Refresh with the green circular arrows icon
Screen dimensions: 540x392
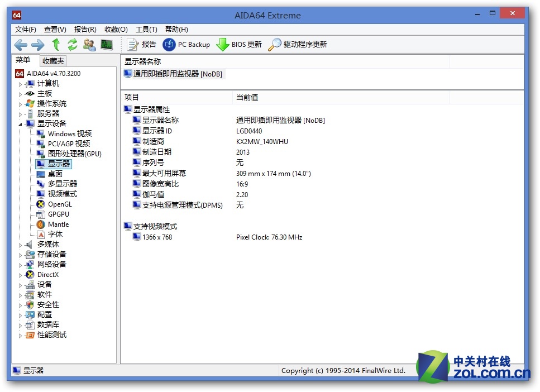(x=73, y=45)
